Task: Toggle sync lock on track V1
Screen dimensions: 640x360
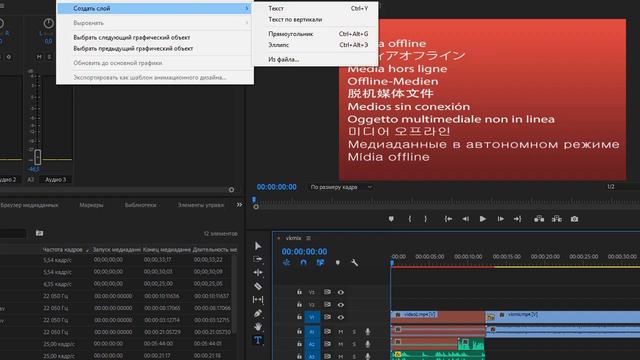Action: coord(327,317)
